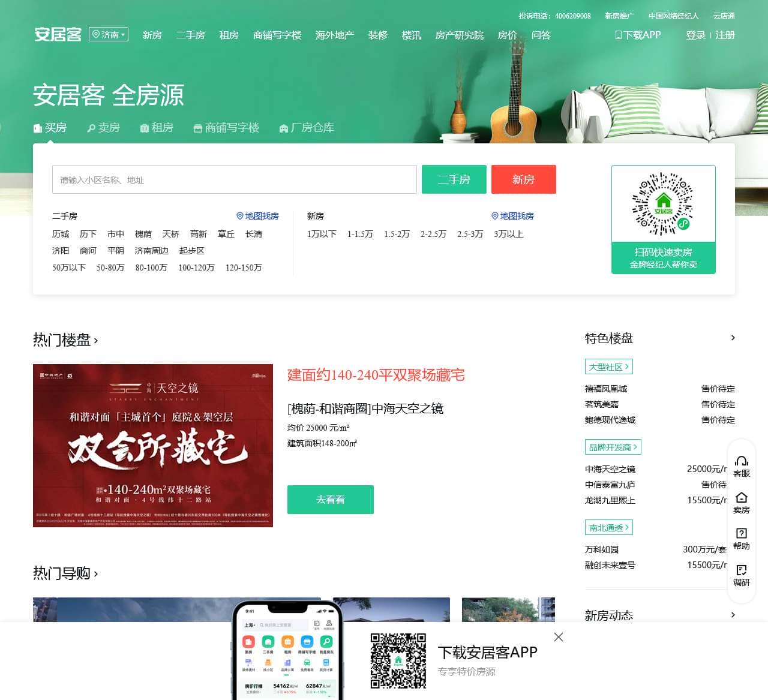The image size is (768, 700).
Task: Open the 大型社区 tag
Action: point(609,366)
